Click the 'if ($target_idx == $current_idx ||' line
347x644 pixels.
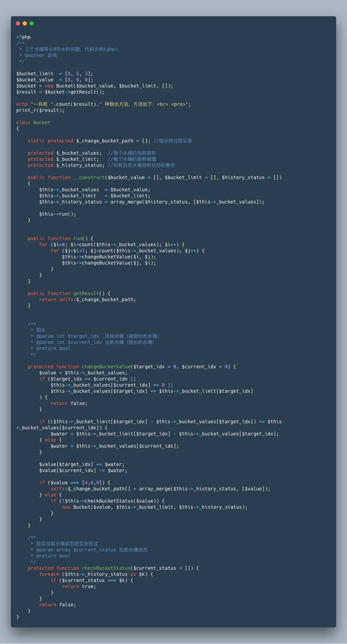87,379
